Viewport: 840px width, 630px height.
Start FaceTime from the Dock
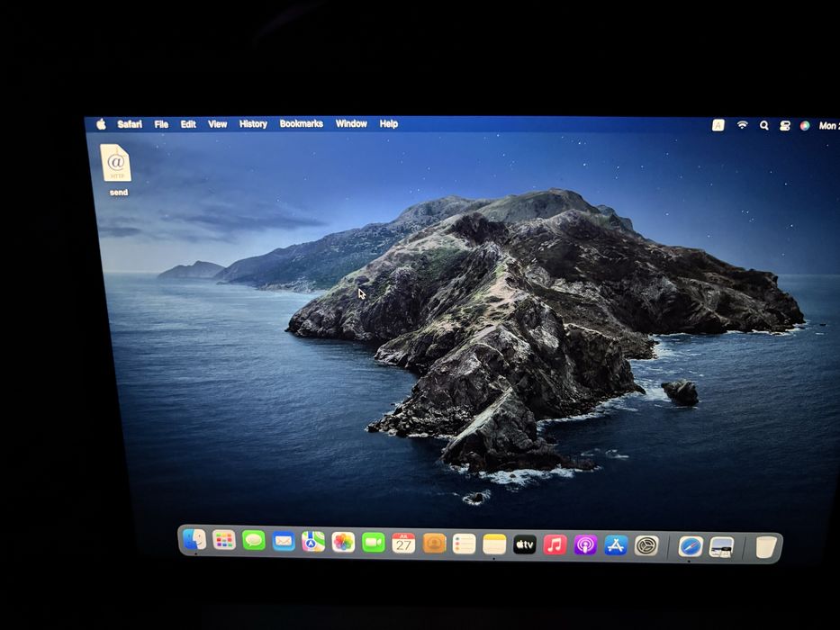click(x=374, y=543)
